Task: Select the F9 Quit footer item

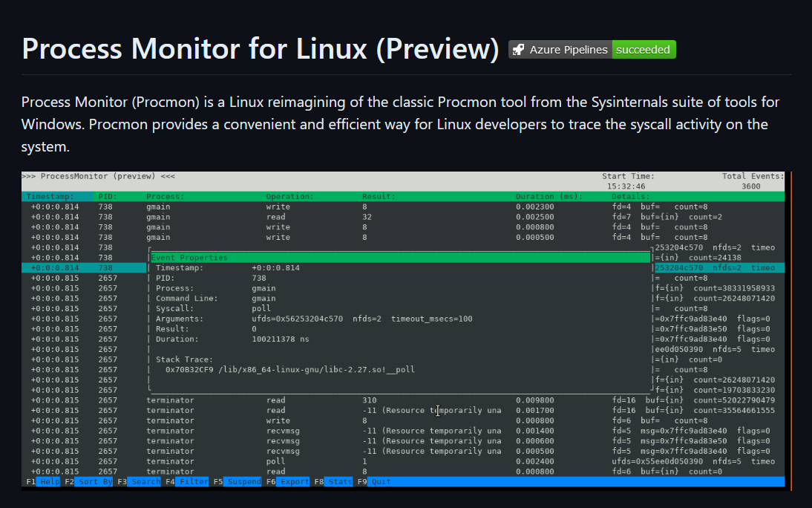Action: click(x=374, y=481)
